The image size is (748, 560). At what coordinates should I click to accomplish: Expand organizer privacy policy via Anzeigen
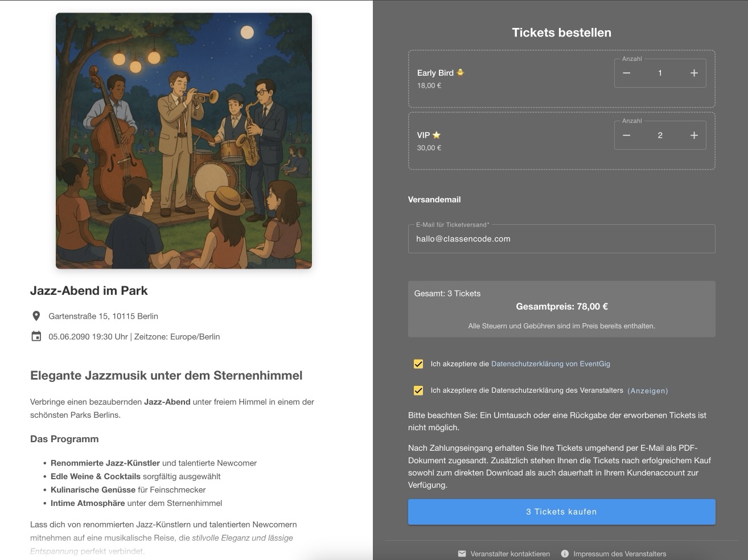click(x=647, y=391)
